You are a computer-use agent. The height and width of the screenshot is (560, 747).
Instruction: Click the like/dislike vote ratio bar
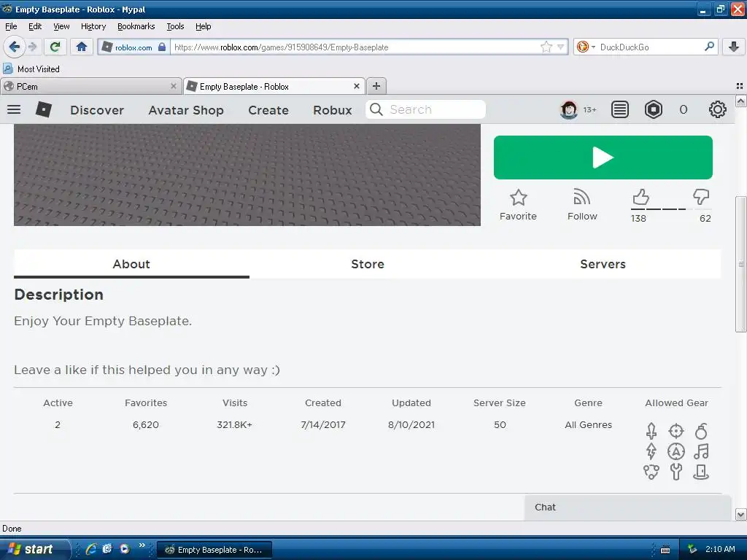(671, 209)
